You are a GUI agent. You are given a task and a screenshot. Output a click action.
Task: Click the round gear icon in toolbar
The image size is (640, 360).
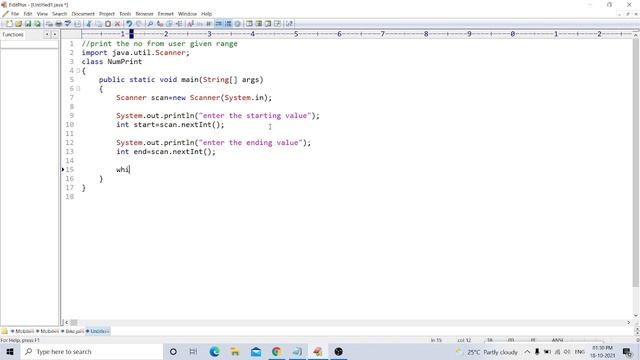238,24
